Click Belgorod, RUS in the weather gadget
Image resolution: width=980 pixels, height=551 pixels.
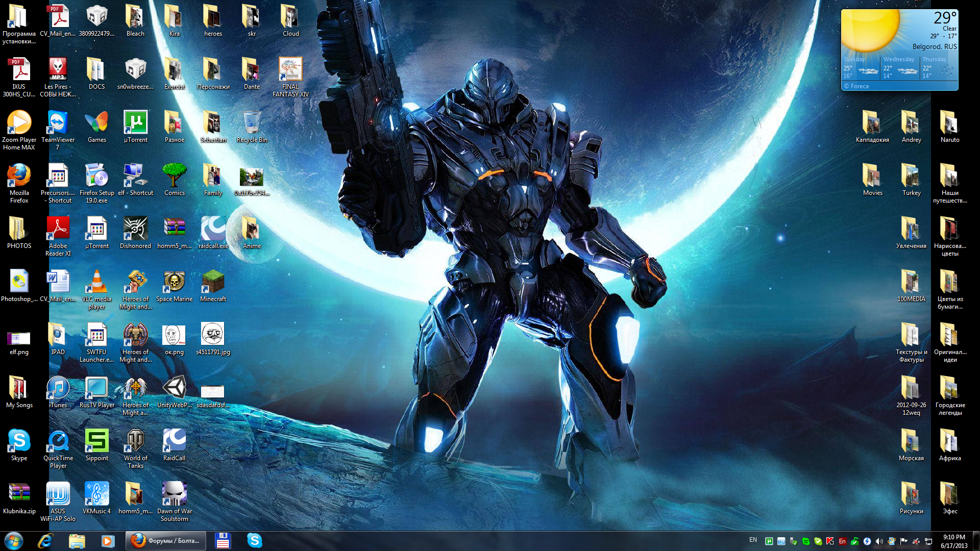point(935,46)
